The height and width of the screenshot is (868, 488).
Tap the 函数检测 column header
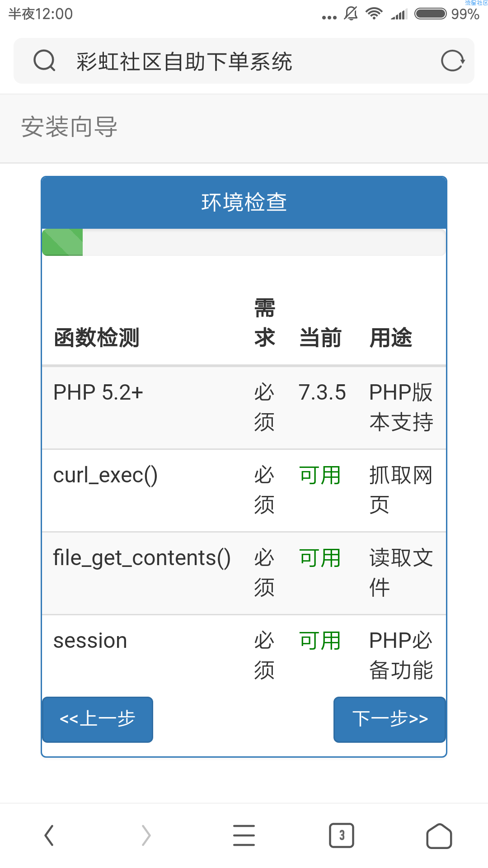[96, 338]
